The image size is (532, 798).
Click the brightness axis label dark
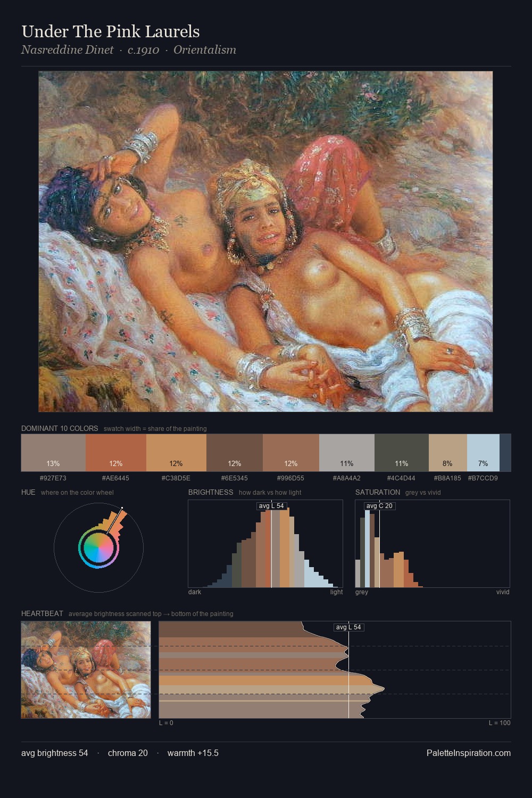[x=195, y=592]
